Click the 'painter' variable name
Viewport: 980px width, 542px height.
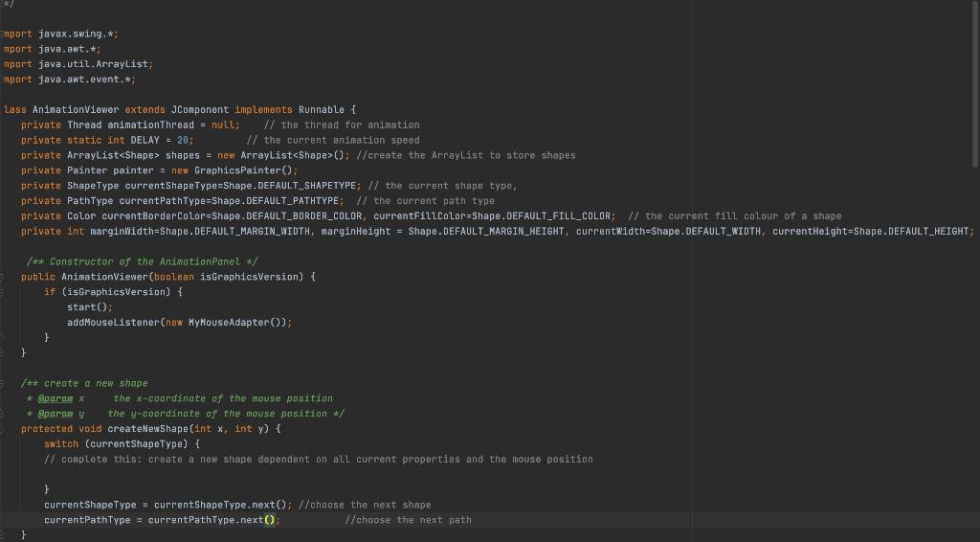click(x=133, y=170)
